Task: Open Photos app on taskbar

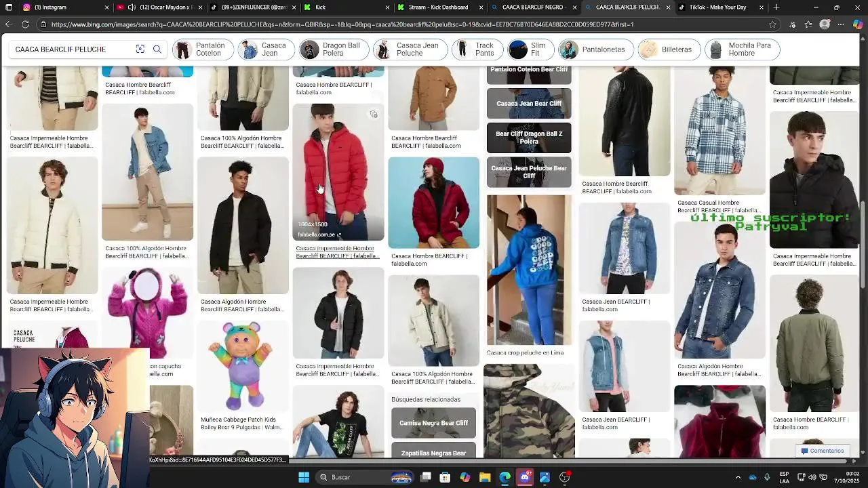Action: 545,477
